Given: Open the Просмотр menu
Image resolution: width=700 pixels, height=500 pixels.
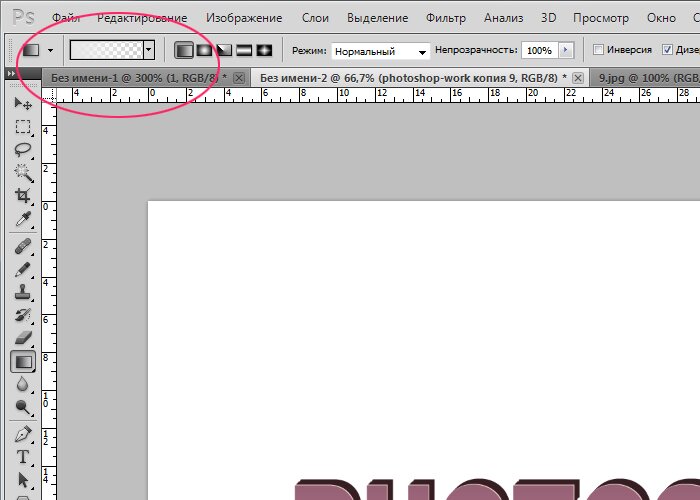Looking at the screenshot, I should pos(601,18).
